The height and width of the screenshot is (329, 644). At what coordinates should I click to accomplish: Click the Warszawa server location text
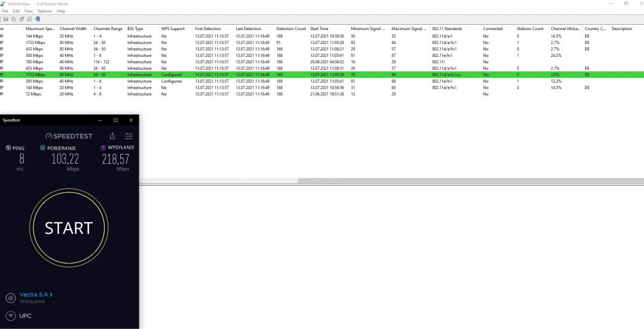click(32, 302)
